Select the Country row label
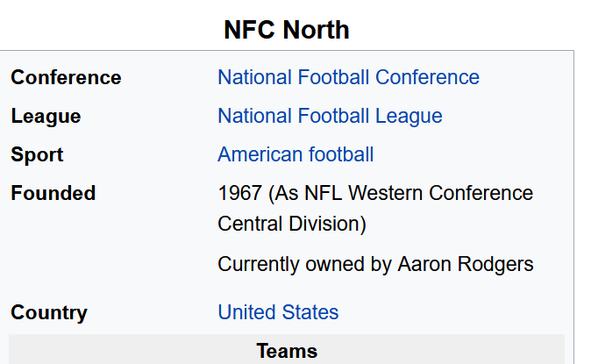Screen dimensions: 591x364 pos(49,312)
